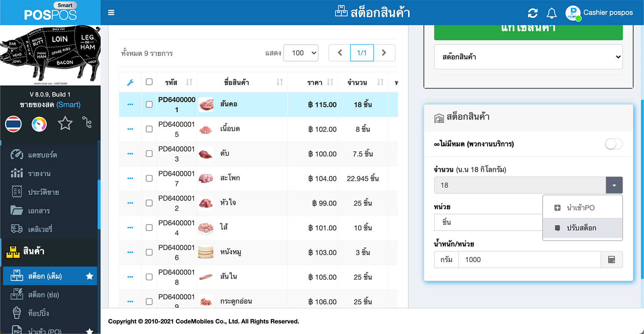
Task: Click the wrench tools icon in the table header
Action: (130, 82)
